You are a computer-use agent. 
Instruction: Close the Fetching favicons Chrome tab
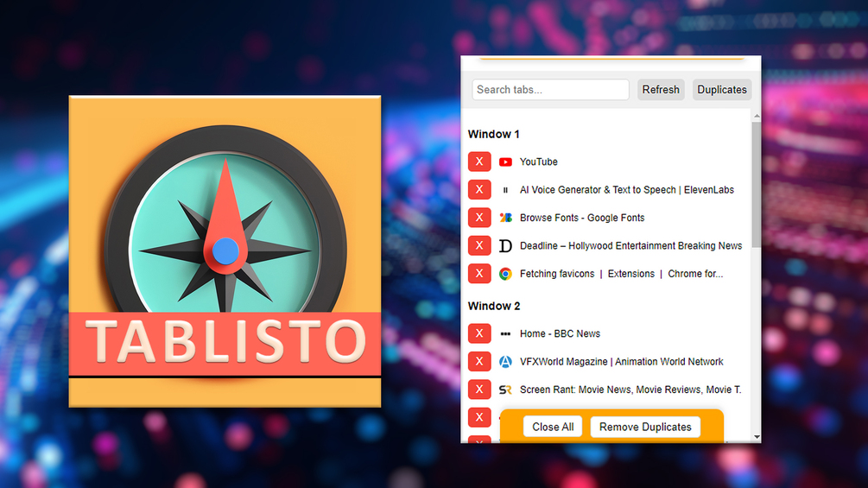click(479, 273)
